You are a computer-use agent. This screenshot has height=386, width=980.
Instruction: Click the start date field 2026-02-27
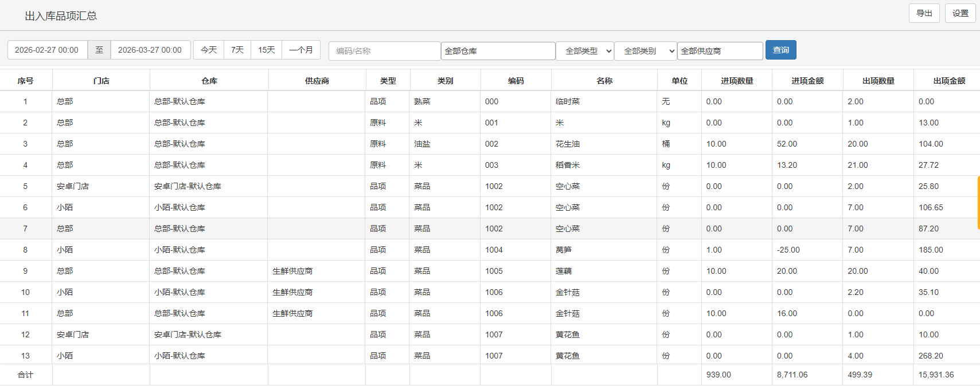tap(47, 50)
